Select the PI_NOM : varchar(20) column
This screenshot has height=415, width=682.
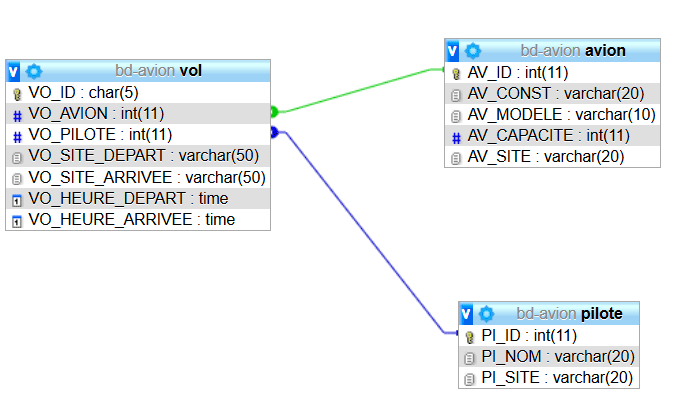(558, 356)
